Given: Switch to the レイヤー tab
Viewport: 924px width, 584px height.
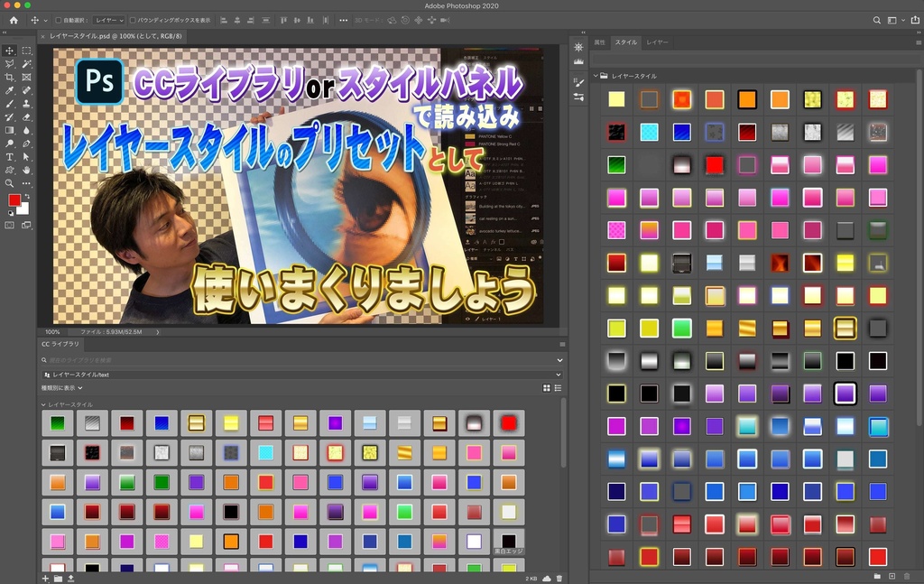Looking at the screenshot, I should [656, 42].
